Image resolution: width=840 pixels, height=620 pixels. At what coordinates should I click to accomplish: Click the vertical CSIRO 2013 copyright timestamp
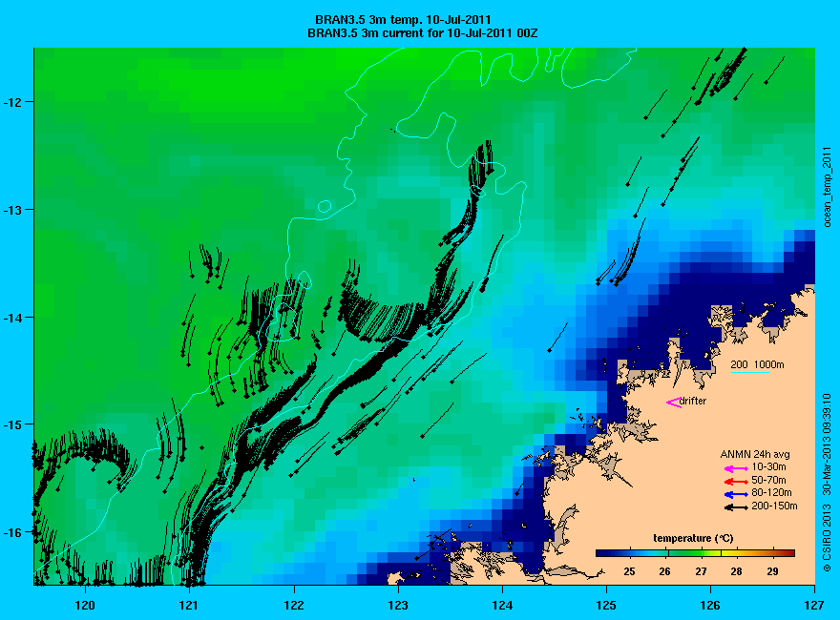pyautogui.click(x=828, y=482)
